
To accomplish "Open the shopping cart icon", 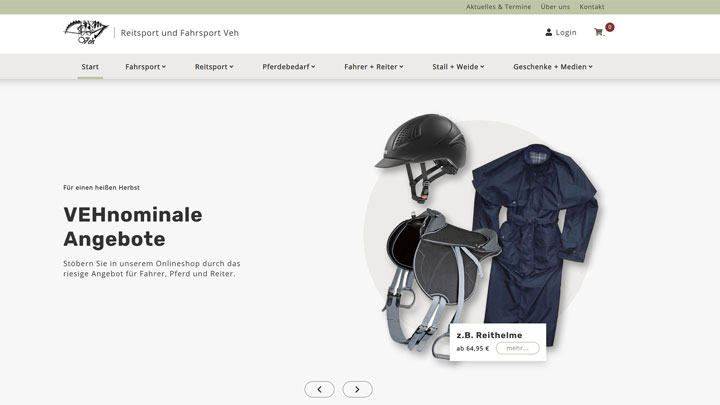I will click(x=599, y=32).
